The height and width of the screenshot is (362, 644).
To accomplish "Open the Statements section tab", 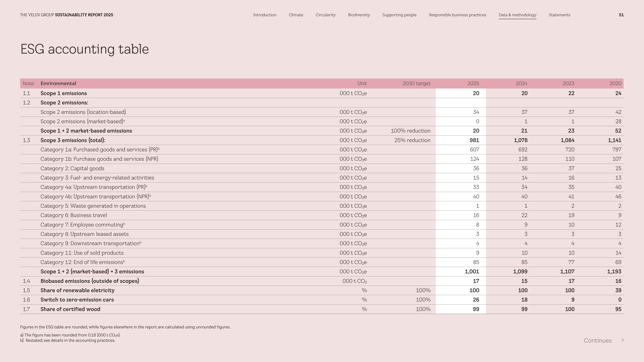I will pyautogui.click(x=559, y=15).
